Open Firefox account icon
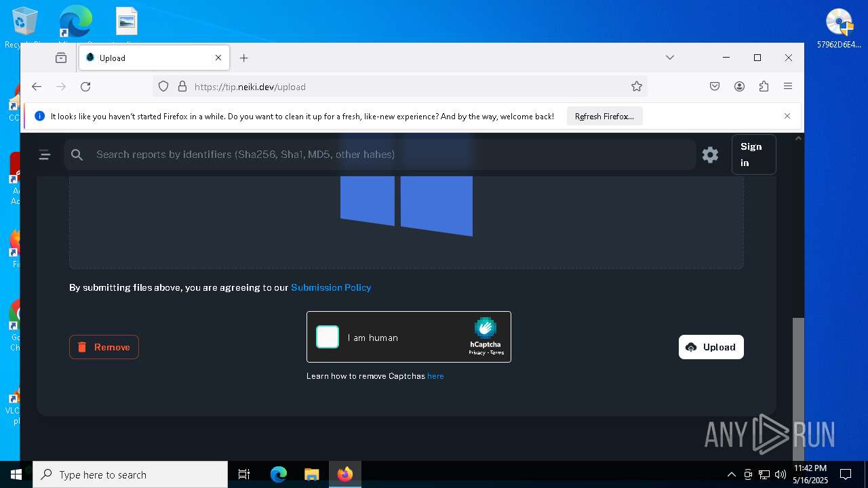This screenshot has height=488, width=868. (739, 86)
